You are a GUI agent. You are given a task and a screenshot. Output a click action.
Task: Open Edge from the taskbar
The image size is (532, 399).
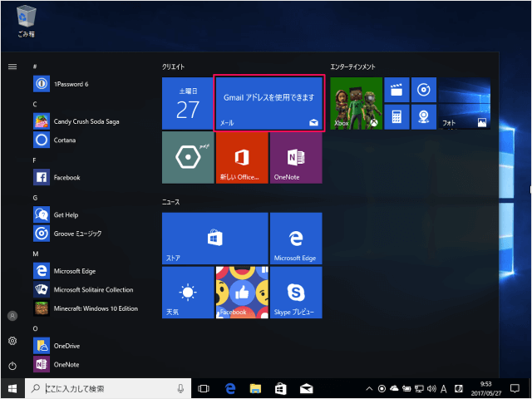[x=230, y=388]
